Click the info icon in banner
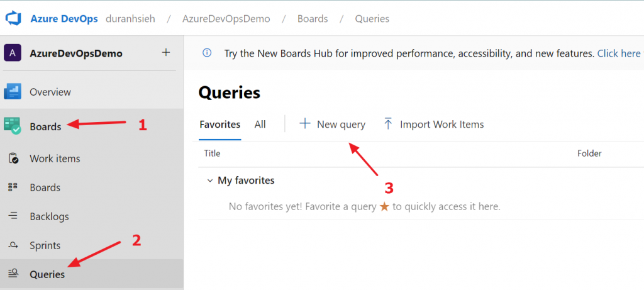The image size is (644, 290). [x=207, y=53]
